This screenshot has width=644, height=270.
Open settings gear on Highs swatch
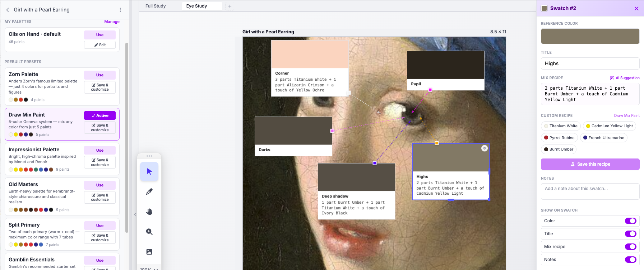(x=485, y=148)
